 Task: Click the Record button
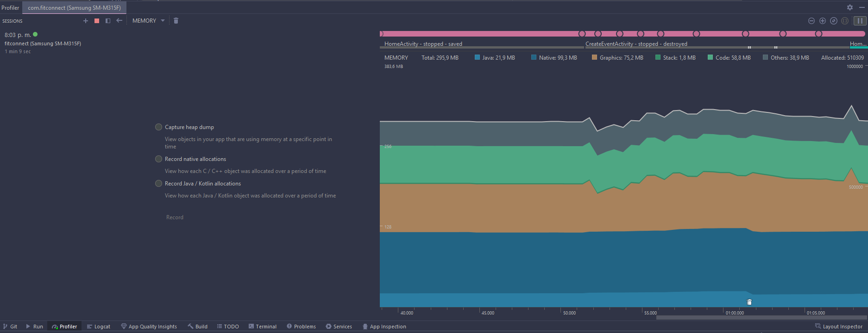click(175, 217)
